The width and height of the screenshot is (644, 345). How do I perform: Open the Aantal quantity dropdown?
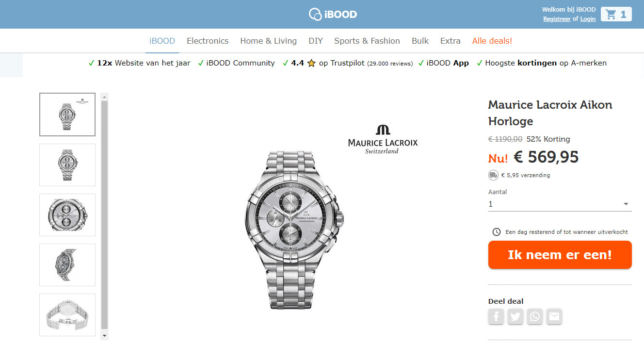point(560,204)
